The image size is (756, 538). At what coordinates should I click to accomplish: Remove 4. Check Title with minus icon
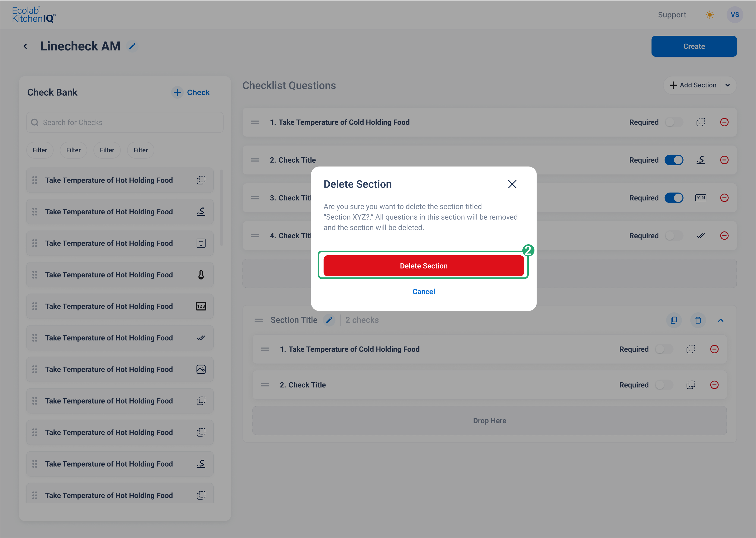724,236
